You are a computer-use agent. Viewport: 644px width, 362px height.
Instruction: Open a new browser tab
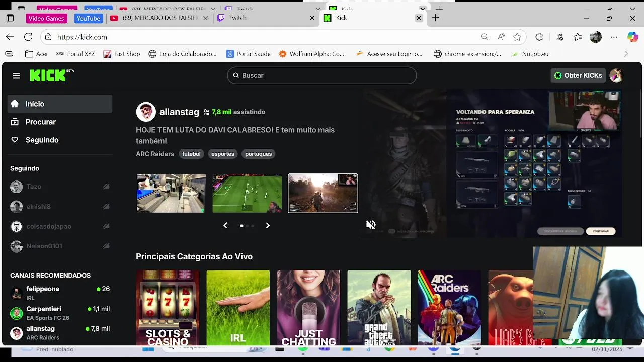tap(435, 18)
